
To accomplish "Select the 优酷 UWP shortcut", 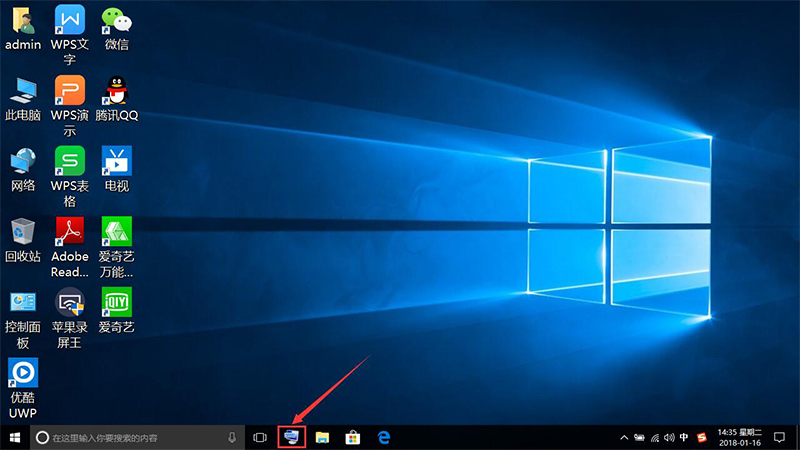I will pyautogui.click(x=23, y=372).
